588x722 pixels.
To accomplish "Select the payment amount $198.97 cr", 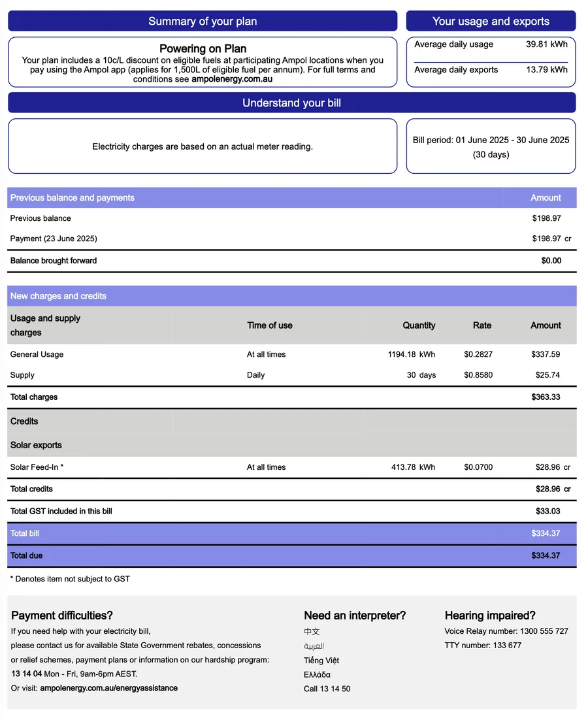I will click(551, 238).
